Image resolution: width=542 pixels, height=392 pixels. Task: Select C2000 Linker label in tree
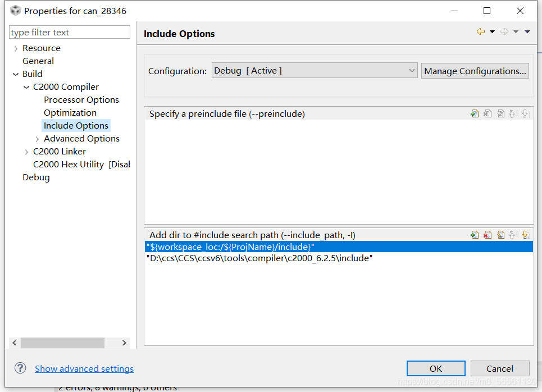click(x=60, y=152)
